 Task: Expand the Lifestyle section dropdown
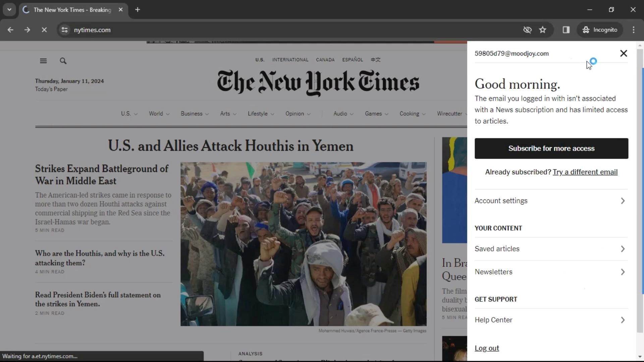[x=261, y=114]
